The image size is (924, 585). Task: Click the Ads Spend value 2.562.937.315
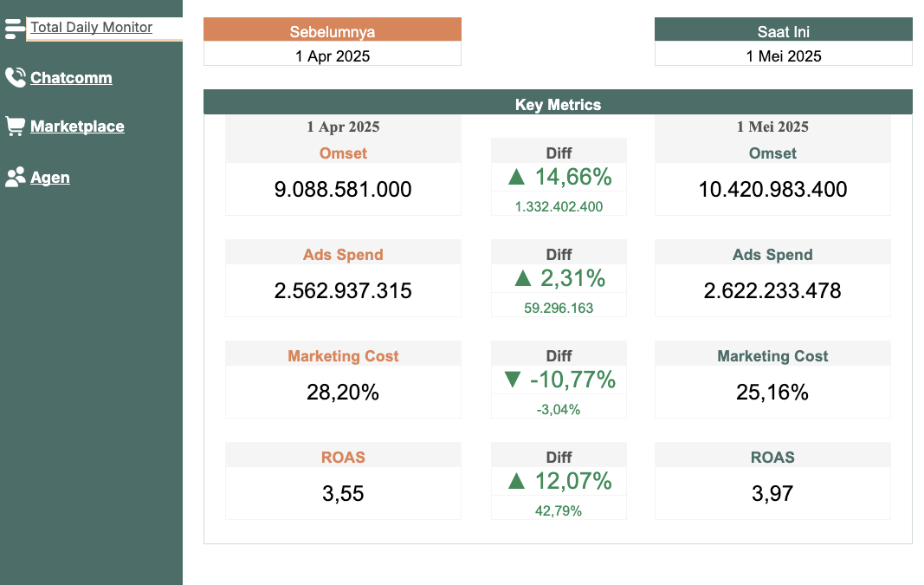pos(343,291)
